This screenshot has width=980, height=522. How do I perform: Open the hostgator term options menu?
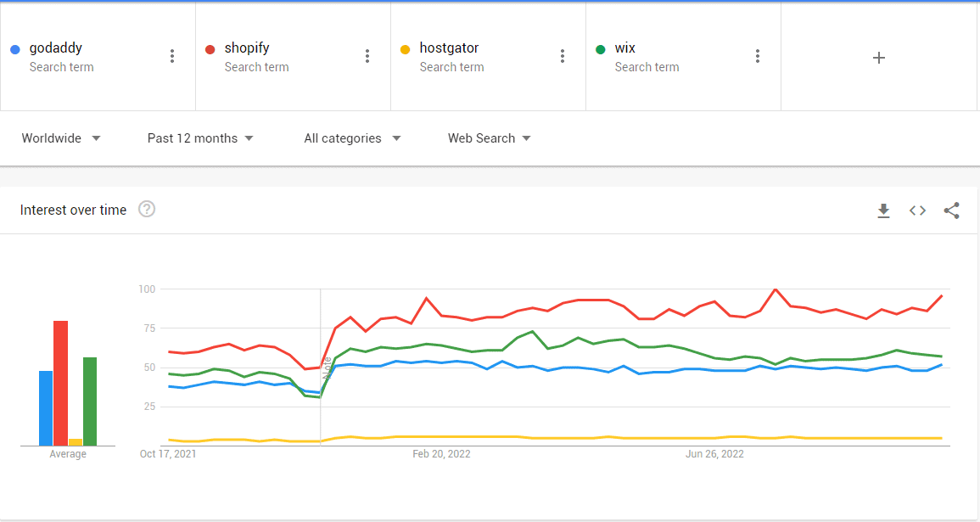pos(562,56)
